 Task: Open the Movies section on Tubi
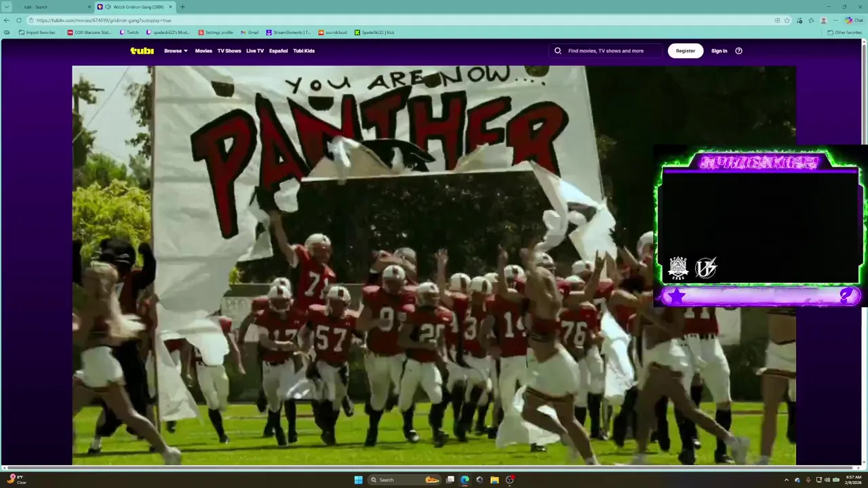[203, 51]
